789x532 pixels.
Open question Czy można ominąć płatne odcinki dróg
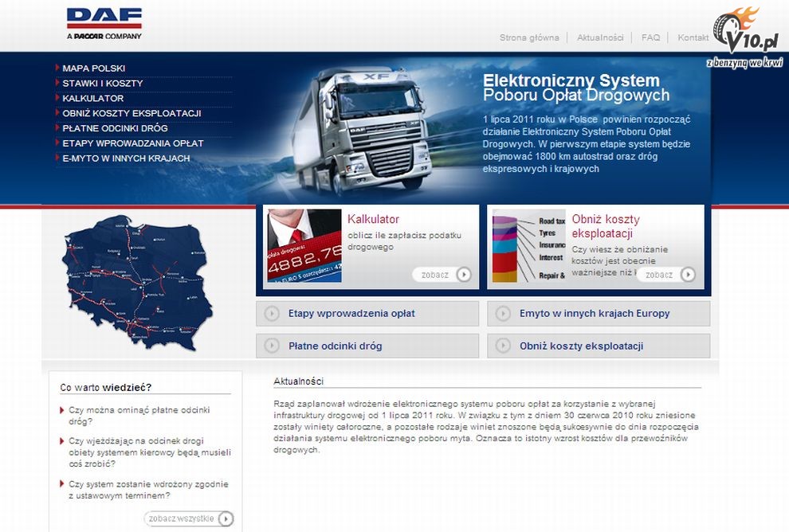pyautogui.click(x=139, y=416)
